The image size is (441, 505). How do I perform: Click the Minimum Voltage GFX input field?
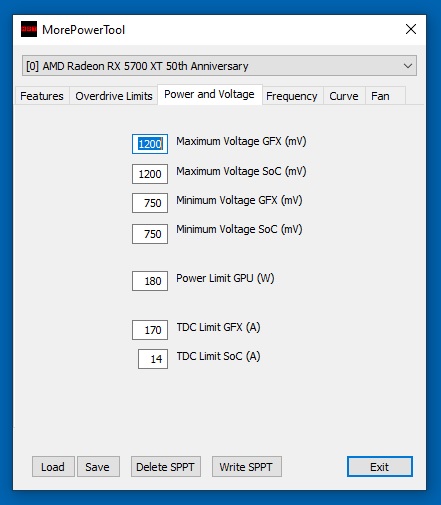[x=150, y=203]
